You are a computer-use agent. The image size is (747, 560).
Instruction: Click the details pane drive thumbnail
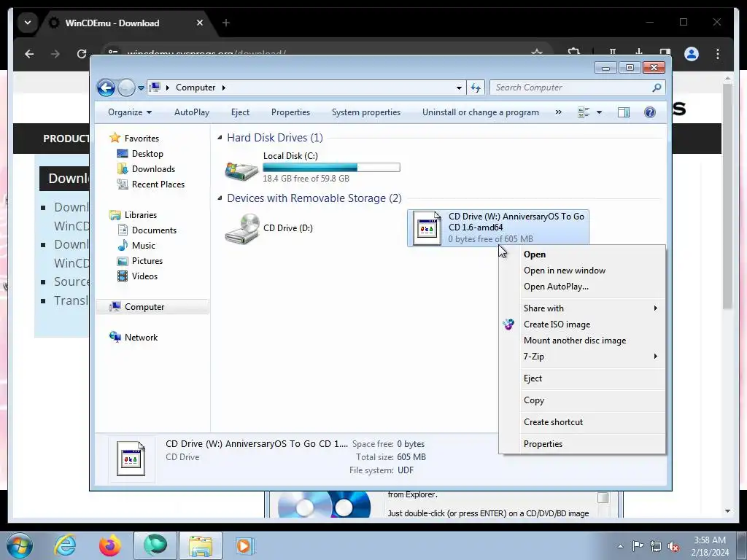(131, 459)
